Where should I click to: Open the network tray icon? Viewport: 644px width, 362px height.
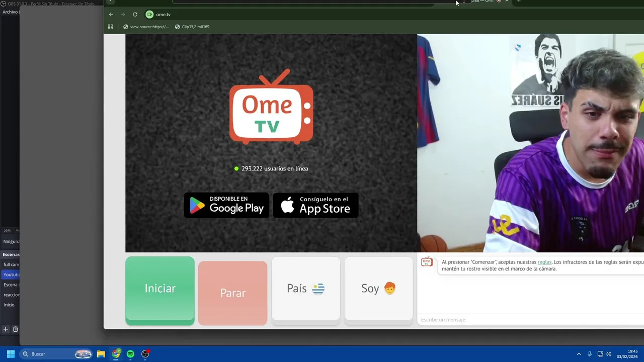(x=600, y=354)
